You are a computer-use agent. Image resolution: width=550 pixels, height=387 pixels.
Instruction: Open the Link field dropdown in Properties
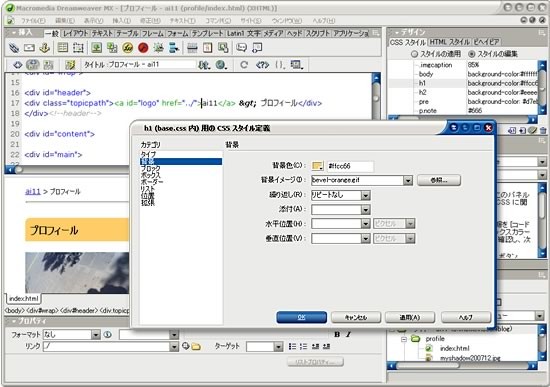pyautogui.click(x=174, y=347)
